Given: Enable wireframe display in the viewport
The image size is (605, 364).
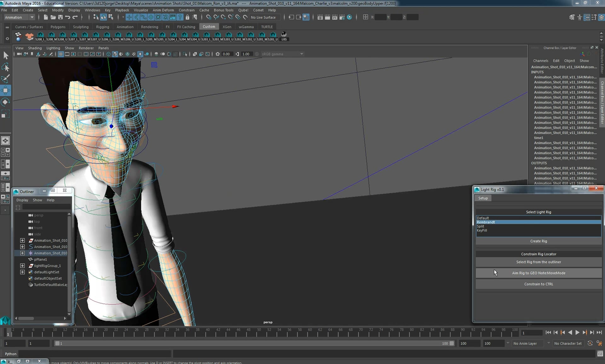Looking at the screenshot, I should tap(108, 54).
